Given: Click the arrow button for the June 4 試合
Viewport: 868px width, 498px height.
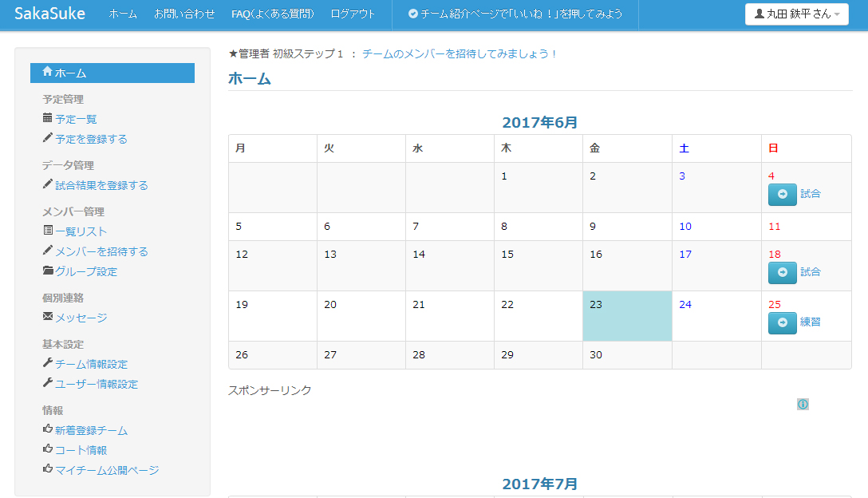Looking at the screenshot, I should point(782,194).
